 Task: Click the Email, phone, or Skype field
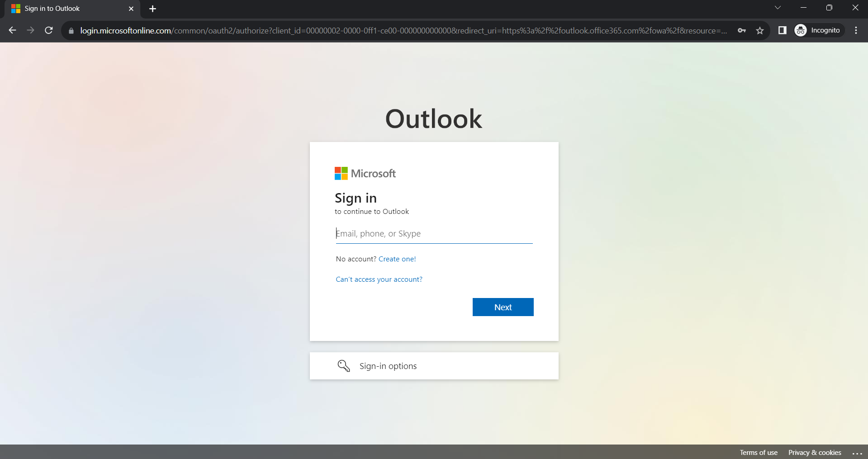[x=434, y=233]
